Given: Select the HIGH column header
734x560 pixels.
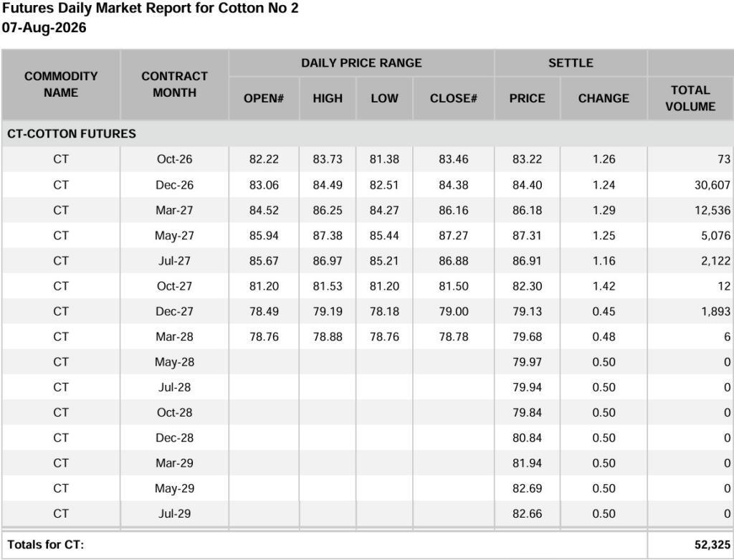Looking at the screenshot, I should [328, 98].
